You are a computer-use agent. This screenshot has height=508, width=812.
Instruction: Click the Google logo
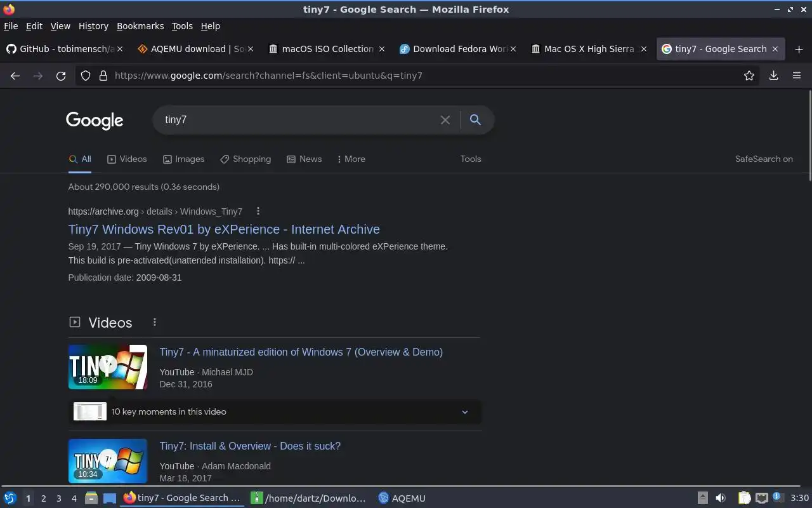(95, 121)
